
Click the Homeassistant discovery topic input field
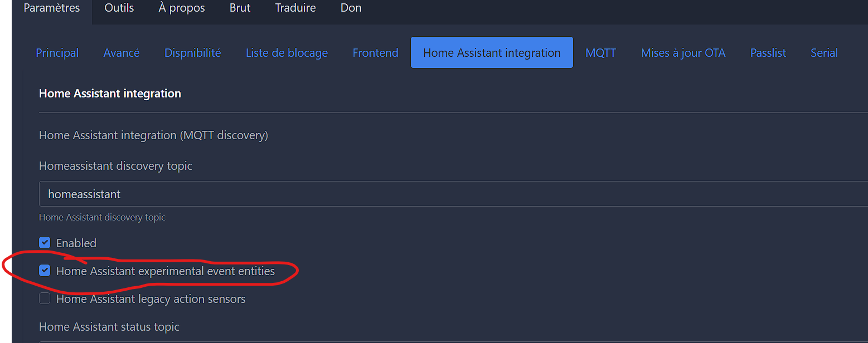(x=446, y=194)
